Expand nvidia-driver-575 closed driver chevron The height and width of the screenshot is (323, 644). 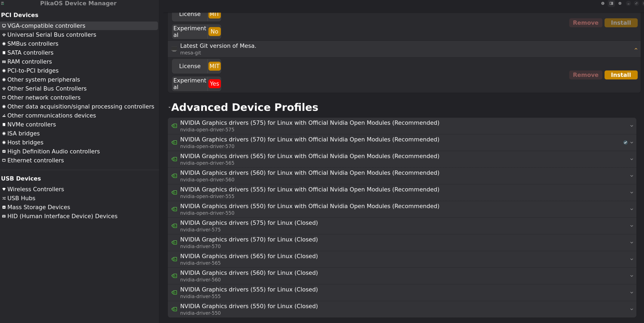632,226
